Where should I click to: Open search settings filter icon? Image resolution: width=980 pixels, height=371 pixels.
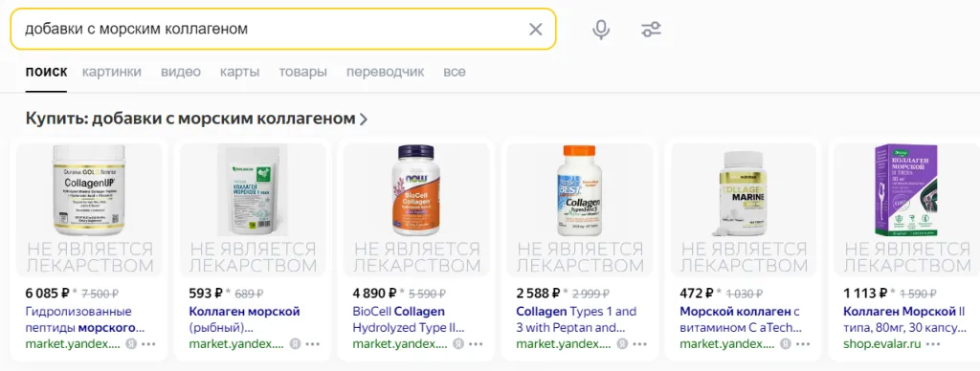point(651,30)
